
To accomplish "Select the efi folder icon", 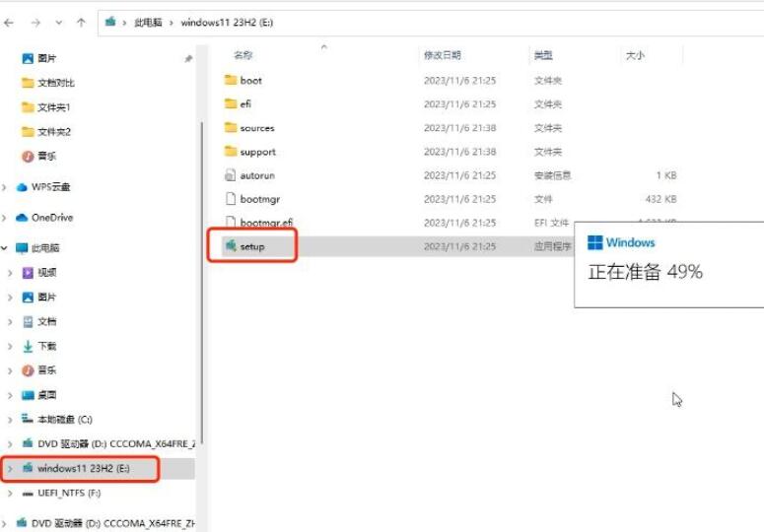I will [231, 103].
